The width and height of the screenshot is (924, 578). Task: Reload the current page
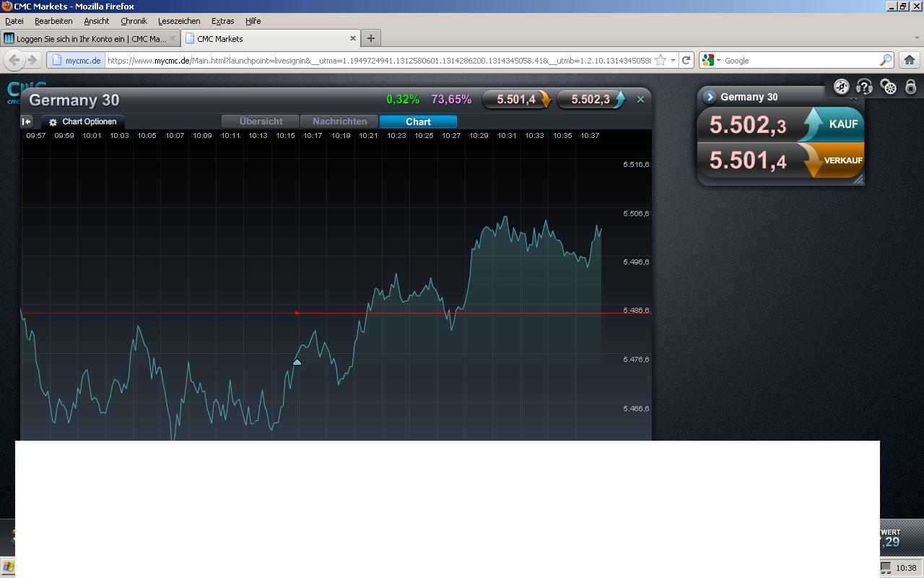tap(687, 61)
